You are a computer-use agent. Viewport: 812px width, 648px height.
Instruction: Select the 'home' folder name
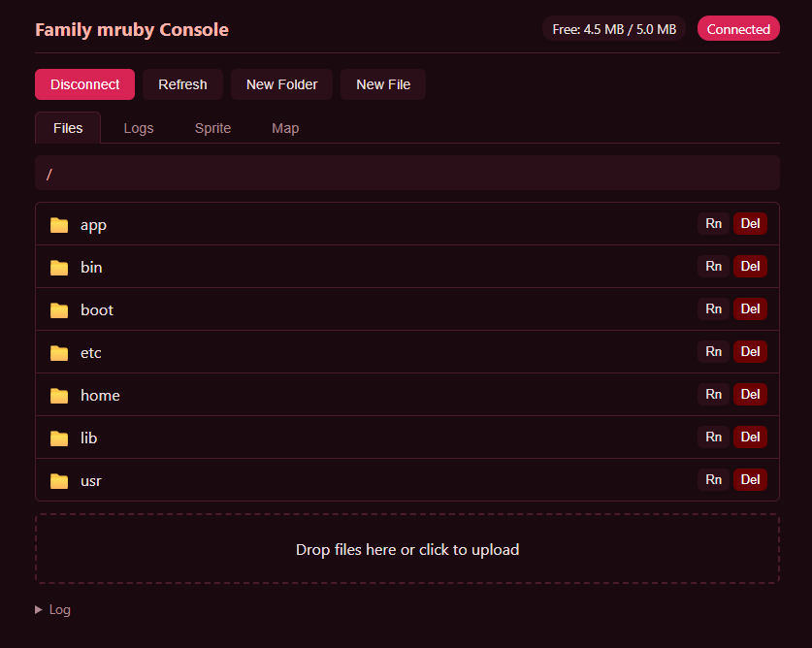tap(100, 396)
